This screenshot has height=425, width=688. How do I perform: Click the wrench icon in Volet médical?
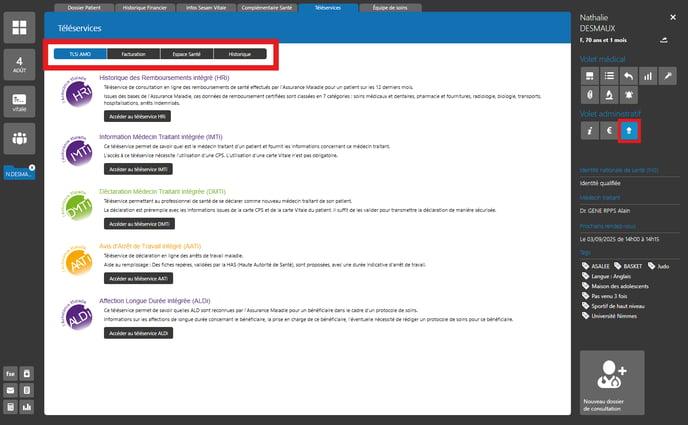pyautogui.click(x=667, y=75)
